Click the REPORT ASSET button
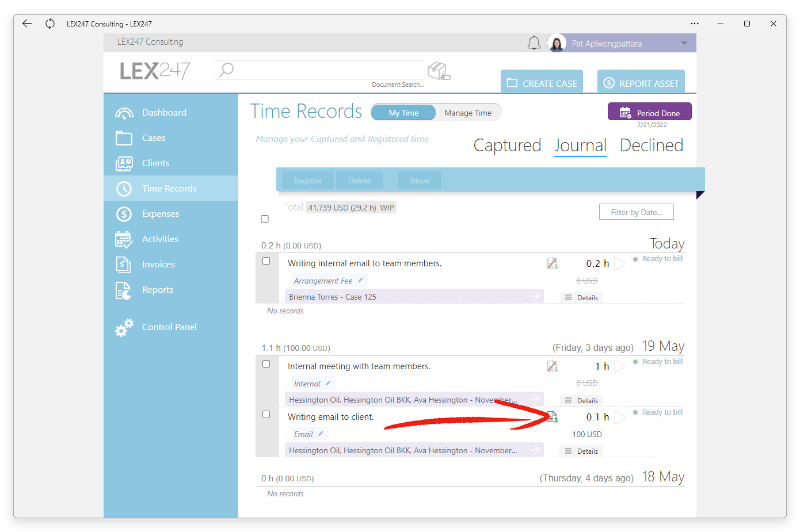This screenshot has width=800, height=532. point(641,82)
